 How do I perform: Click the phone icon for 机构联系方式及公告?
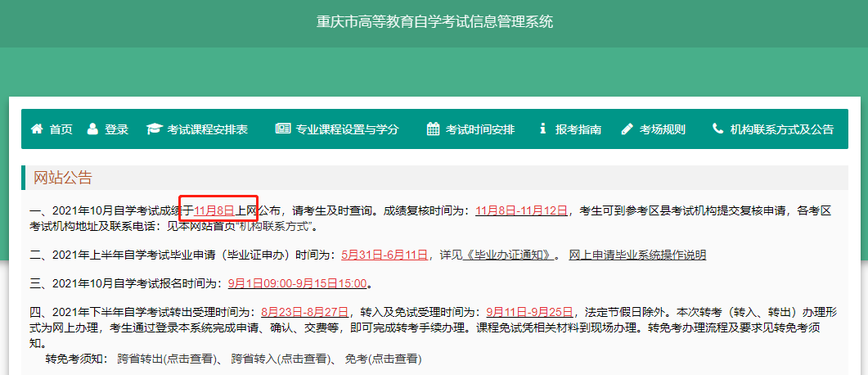click(717, 129)
